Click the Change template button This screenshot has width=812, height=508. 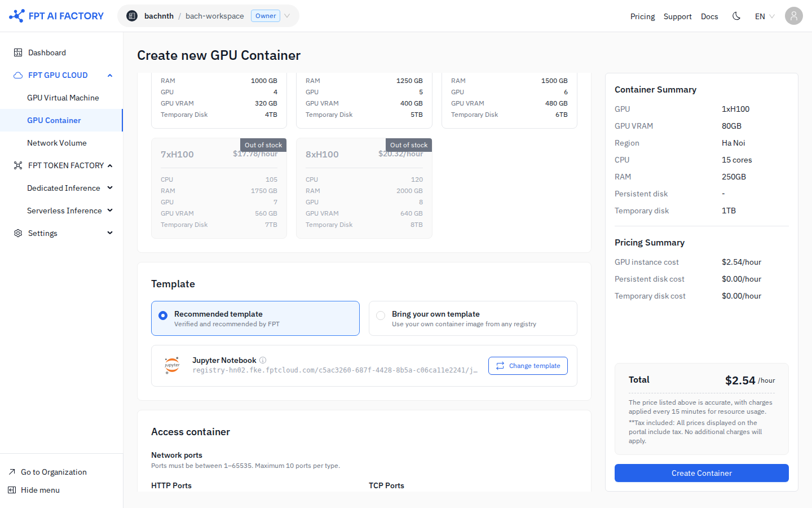(x=528, y=366)
